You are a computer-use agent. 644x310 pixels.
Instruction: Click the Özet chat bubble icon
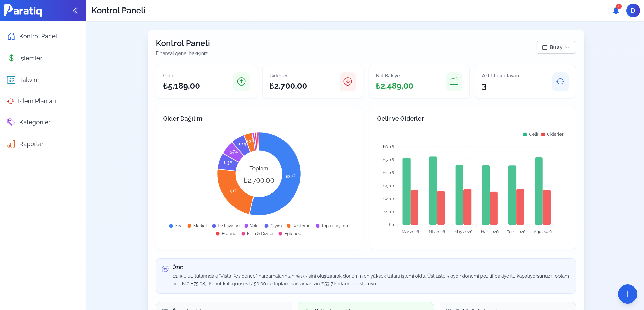(165, 269)
